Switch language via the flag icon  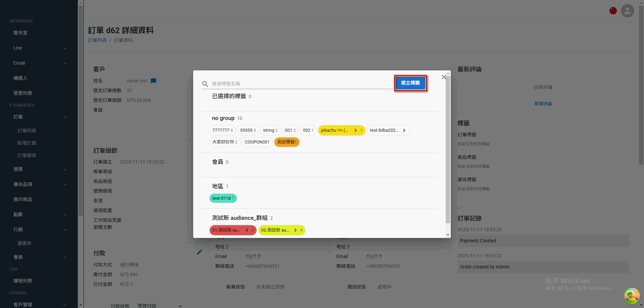[x=613, y=11]
